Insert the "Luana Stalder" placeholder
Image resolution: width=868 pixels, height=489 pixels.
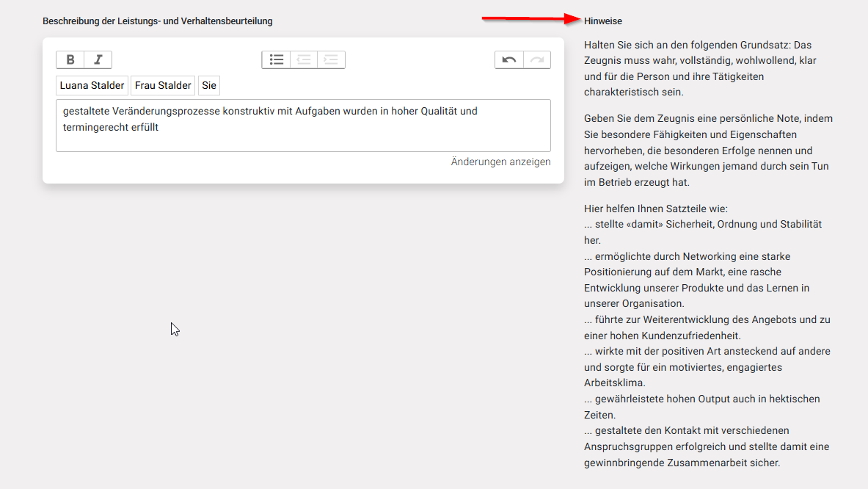pos(92,85)
